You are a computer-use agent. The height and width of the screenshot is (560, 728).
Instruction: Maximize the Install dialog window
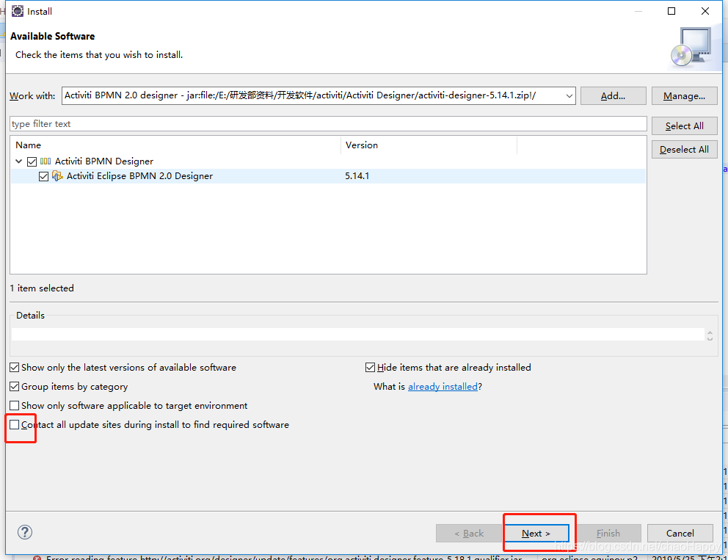point(671,11)
